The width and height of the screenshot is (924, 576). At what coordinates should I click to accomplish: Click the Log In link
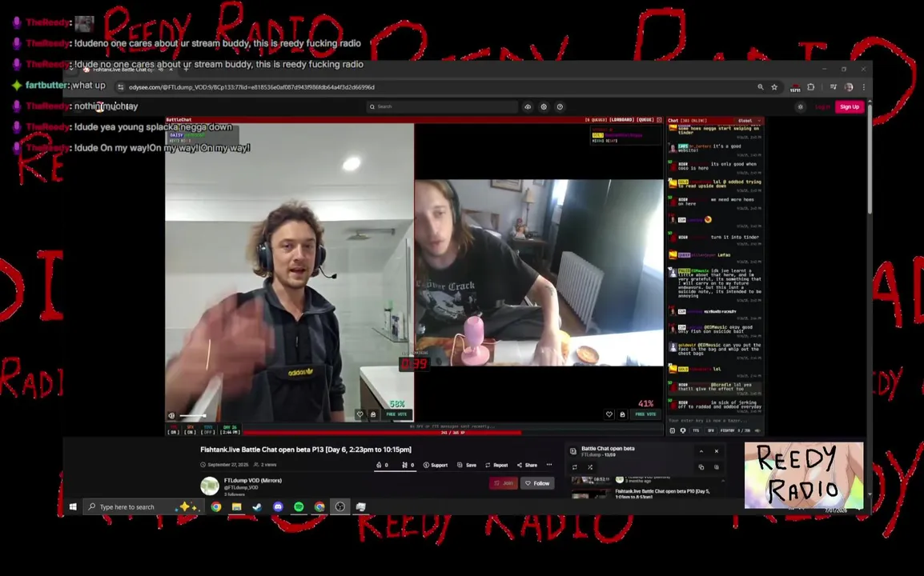[x=822, y=106]
